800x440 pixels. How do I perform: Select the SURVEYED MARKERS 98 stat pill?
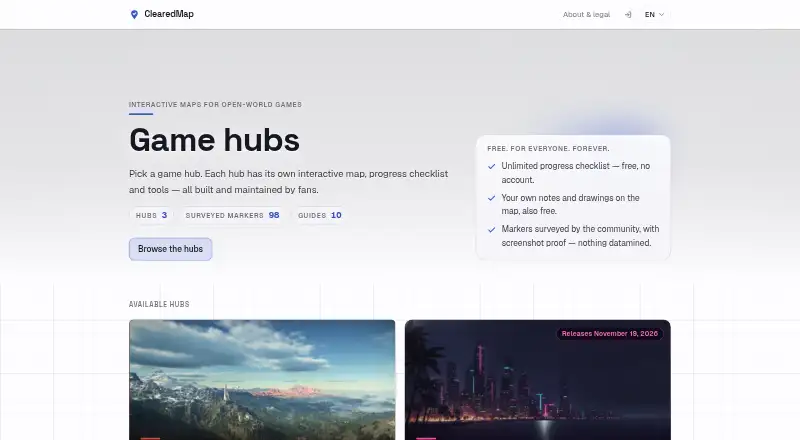(x=233, y=215)
